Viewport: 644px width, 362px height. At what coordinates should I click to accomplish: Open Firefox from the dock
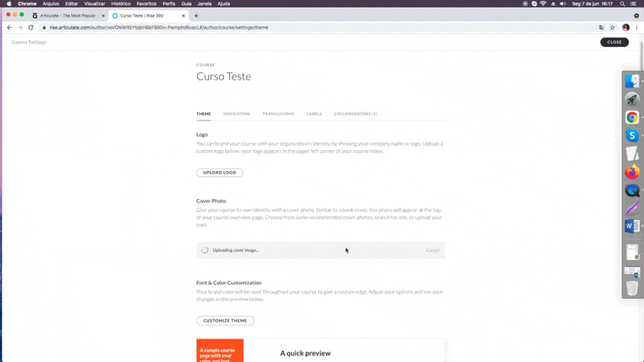coord(633,173)
